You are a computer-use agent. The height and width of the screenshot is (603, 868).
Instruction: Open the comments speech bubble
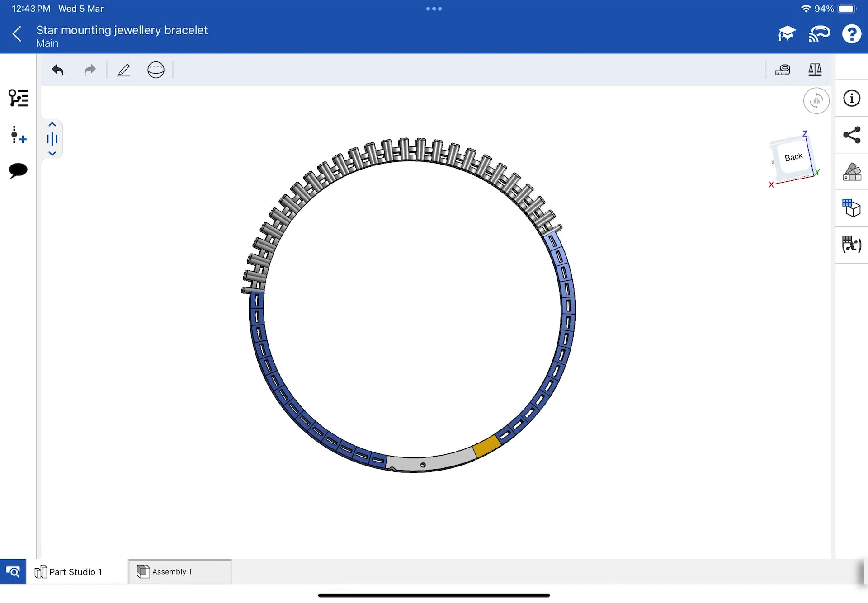(x=18, y=170)
